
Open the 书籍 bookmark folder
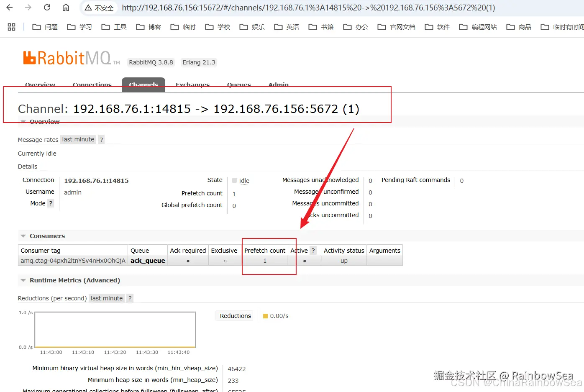(321, 27)
